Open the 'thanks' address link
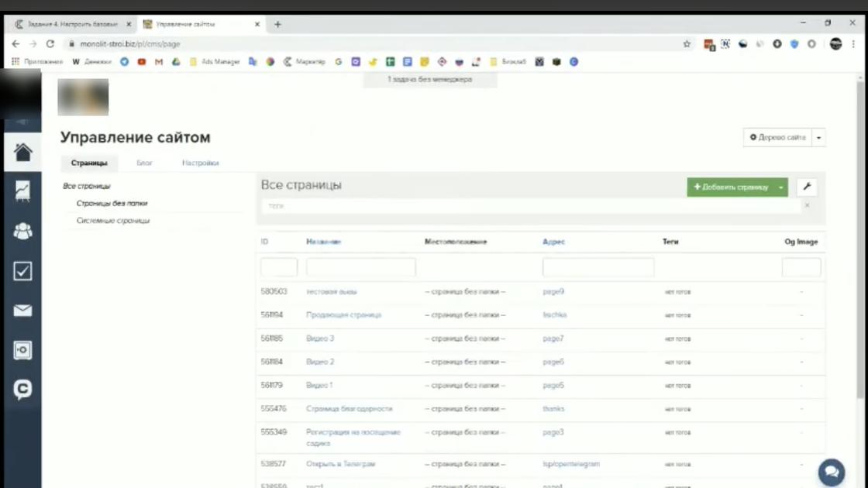Viewport: 868px width, 488px height. [x=553, y=409]
